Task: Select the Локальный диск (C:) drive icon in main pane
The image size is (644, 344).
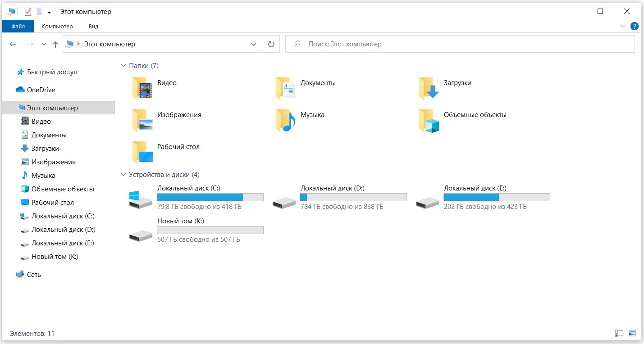Action: point(141,199)
